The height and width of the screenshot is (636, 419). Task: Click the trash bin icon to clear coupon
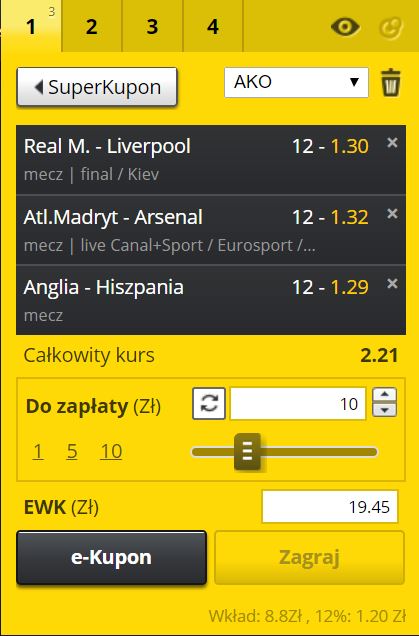click(x=391, y=83)
